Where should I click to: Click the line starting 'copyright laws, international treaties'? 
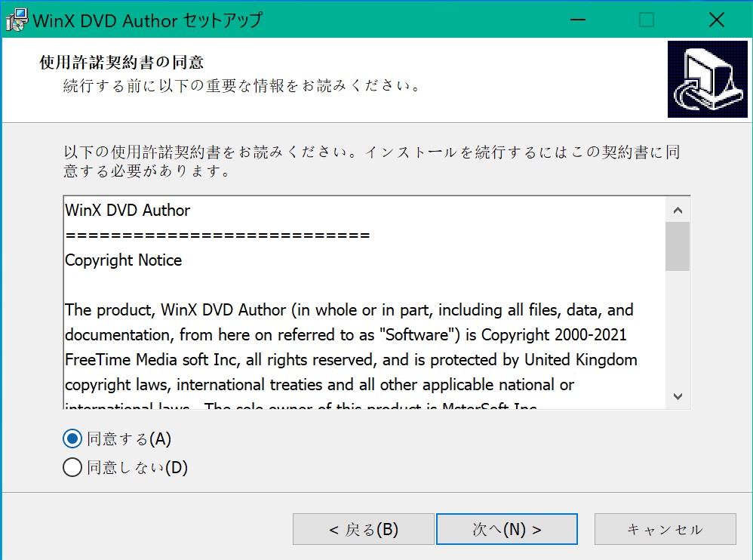[319, 385]
